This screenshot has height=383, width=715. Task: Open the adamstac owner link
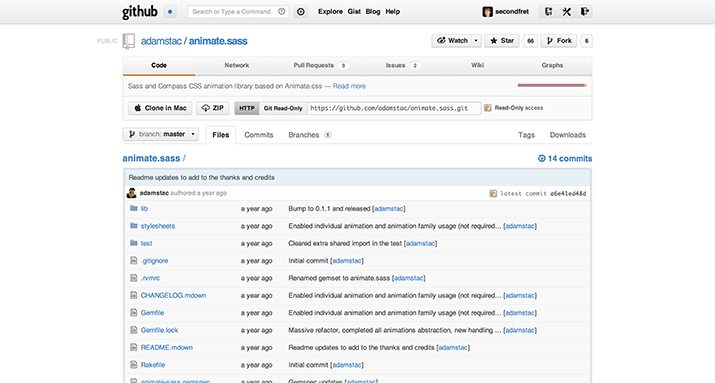pyautogui.click(x=161, y=41)
